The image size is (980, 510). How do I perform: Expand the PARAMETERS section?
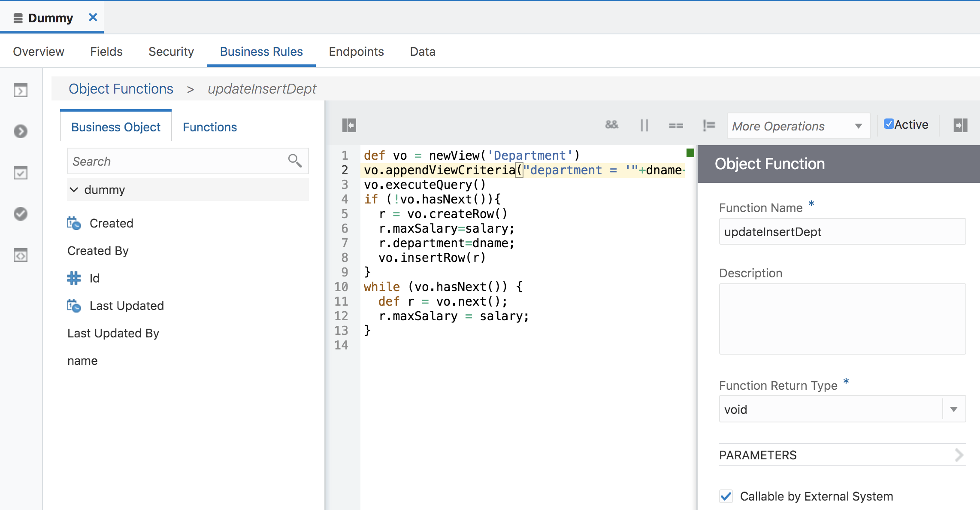pos(960,455)
